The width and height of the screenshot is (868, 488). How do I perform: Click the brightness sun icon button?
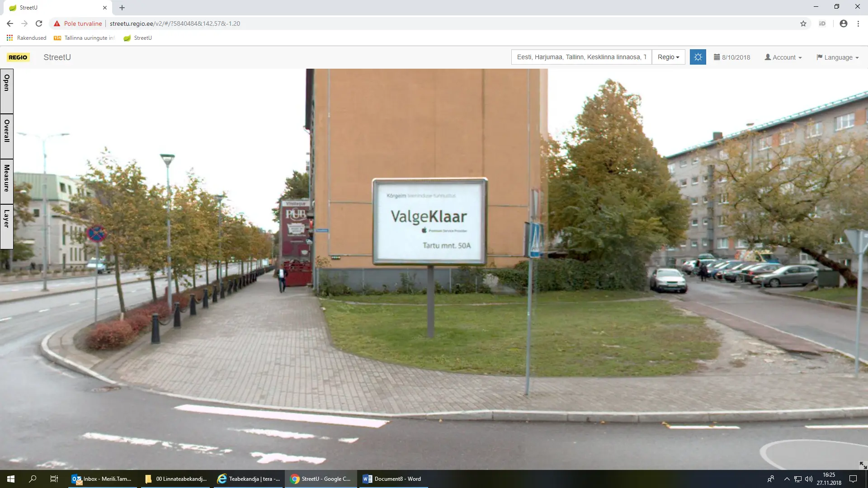[698, 57]
